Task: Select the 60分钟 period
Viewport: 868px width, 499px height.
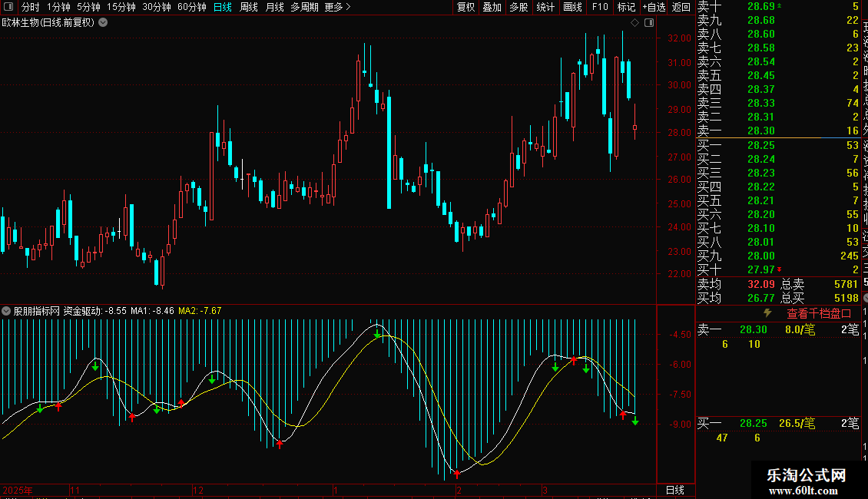Action: pos(192,7)
